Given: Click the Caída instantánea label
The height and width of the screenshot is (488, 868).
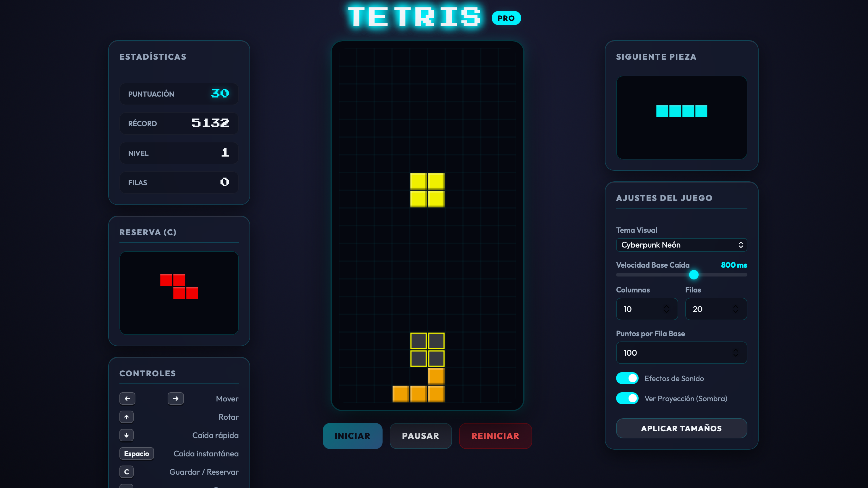Looking at the screenshot, I should click(x=206, y=454).
